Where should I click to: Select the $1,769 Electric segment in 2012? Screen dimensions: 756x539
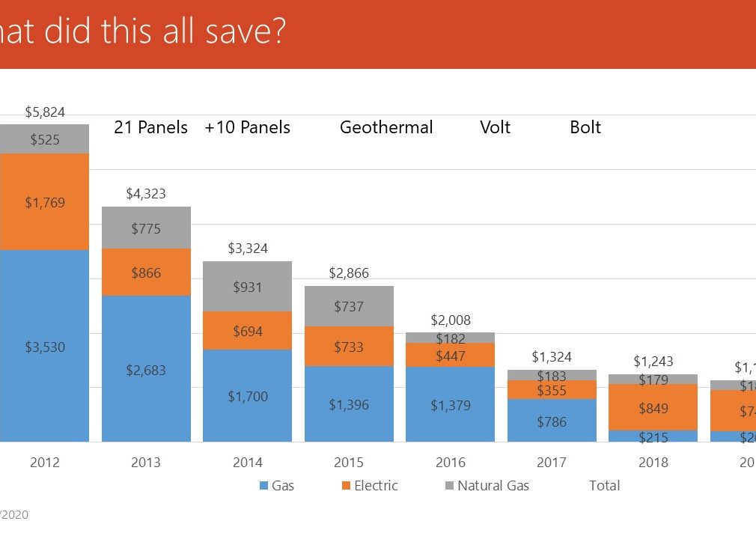[45, 202]
